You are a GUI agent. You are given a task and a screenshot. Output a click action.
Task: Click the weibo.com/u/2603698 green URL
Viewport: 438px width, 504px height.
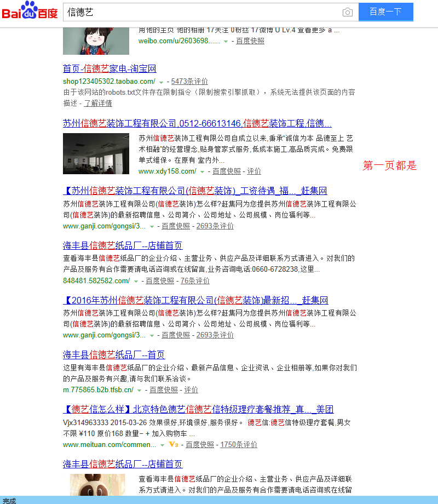click(179, 41)
